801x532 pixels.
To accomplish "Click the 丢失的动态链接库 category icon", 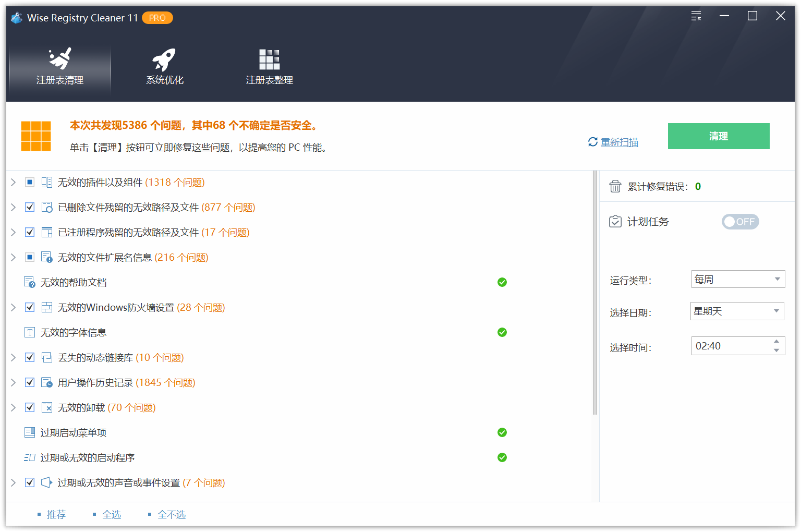I will 47,357.
